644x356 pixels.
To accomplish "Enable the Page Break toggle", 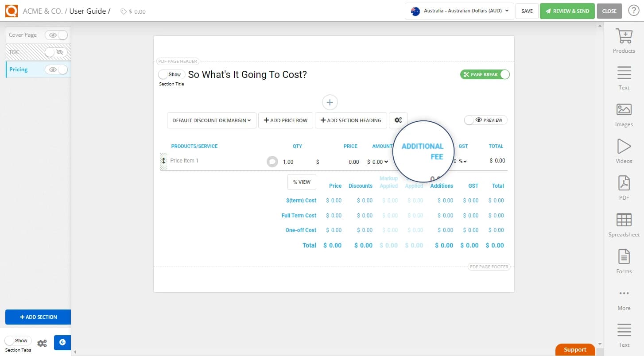I will (485, 74).
